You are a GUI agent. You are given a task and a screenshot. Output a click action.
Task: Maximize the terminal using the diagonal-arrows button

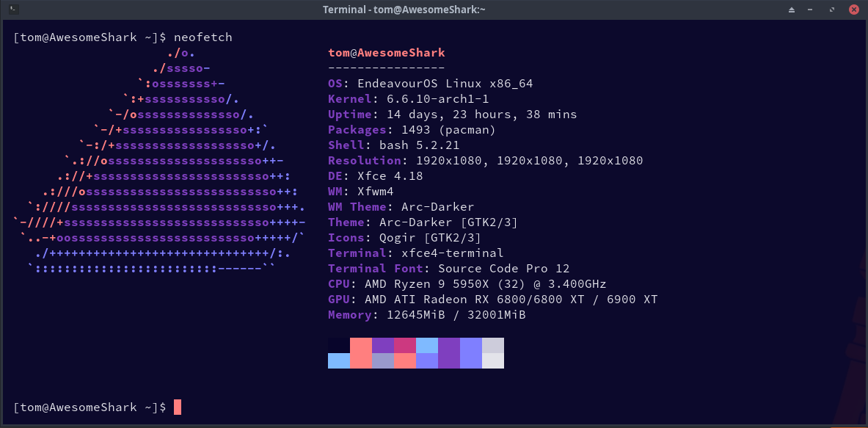coord(832,10)
